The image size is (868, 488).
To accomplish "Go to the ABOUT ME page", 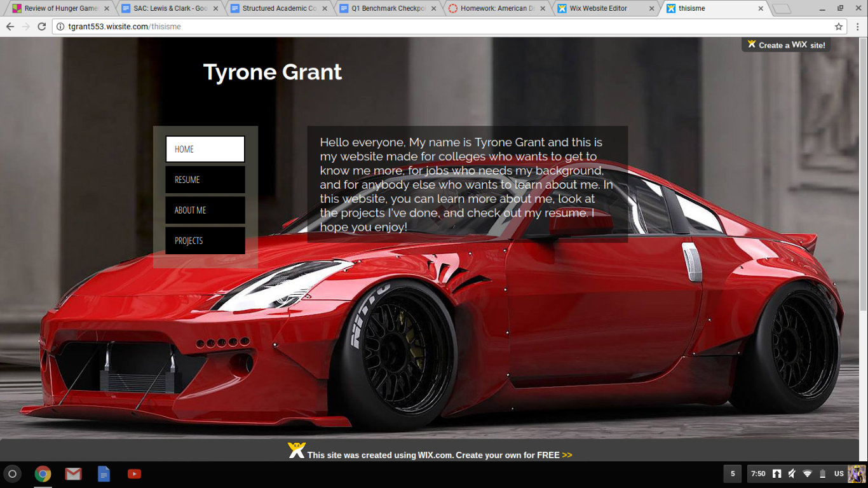I will pos(205,210).
